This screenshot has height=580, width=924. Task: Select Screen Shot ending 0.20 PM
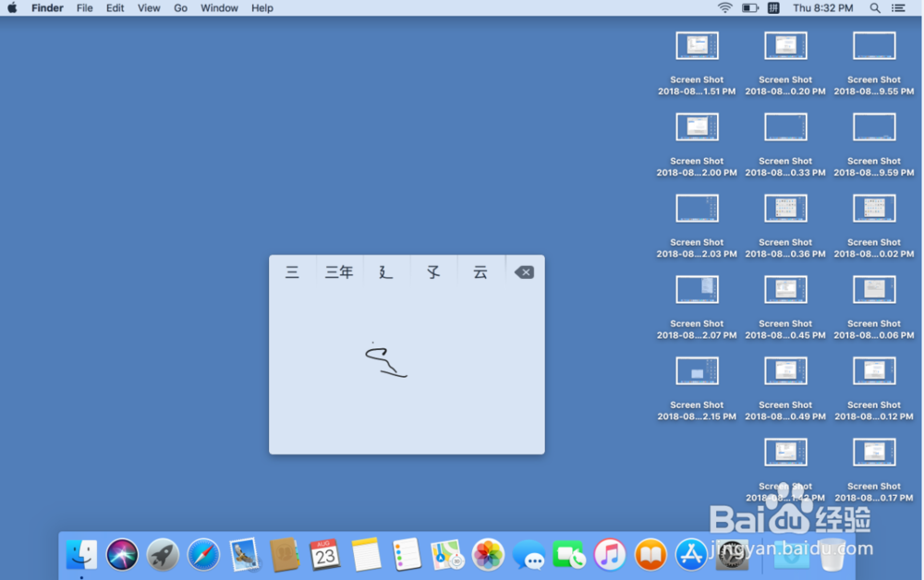click(785, 64)
